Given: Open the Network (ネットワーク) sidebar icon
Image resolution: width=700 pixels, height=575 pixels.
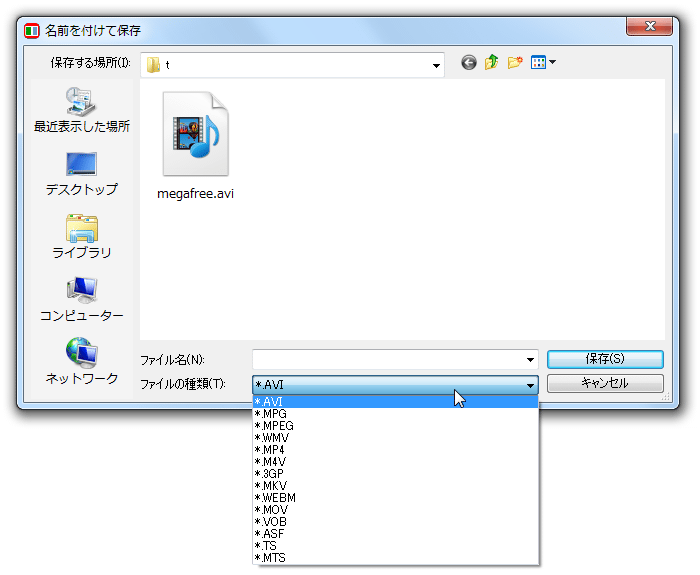Looking at the screenshot, I should tap(82, 352).
